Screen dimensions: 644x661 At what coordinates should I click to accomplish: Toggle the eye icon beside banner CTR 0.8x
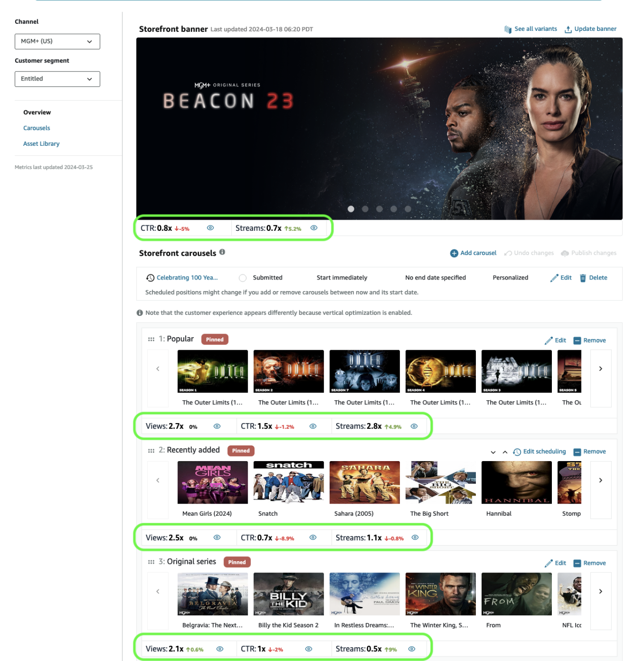[210, 228]
